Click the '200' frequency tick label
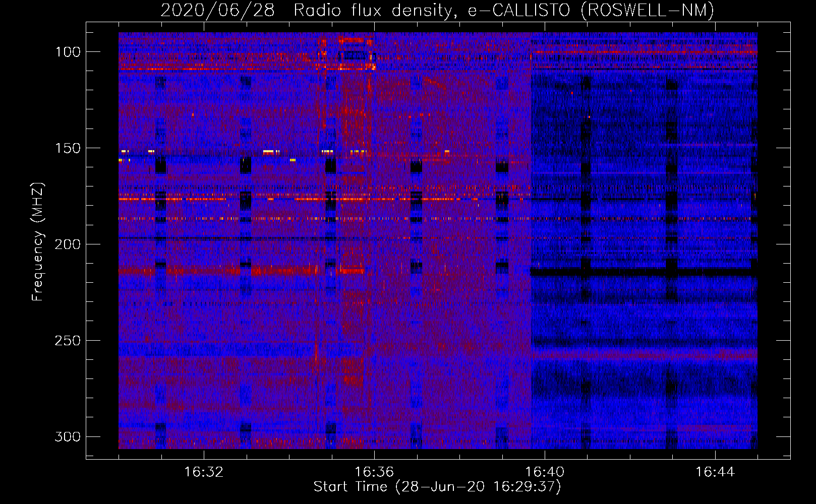This screenshot has width=816, height=504. [68, 244]
